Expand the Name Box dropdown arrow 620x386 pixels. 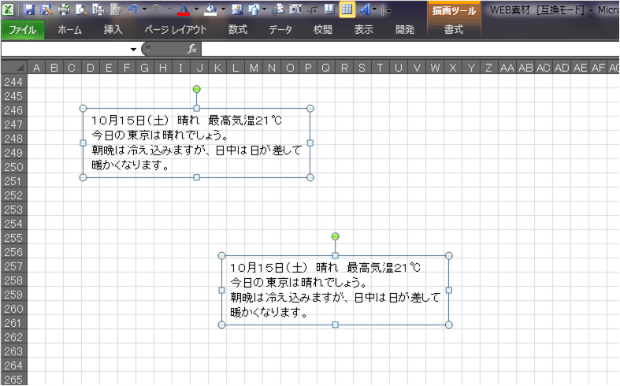click(x=133, y=49)
